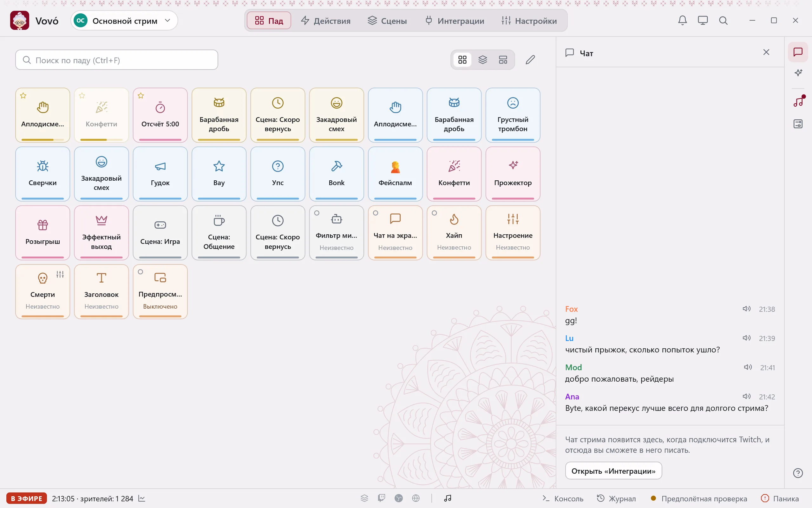Image resolution: width=812 pixels, height=508 pixels.
Task: Switch to grid view of pad
Action: click(x=462, y=60)
